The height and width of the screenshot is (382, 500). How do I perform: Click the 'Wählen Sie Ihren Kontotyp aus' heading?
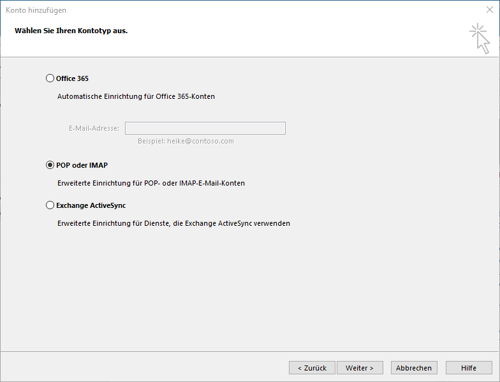pyautogui.click(x=71, y=31)
